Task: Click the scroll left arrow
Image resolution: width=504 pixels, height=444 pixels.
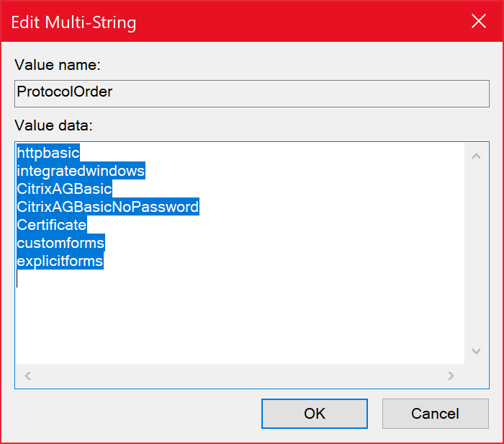Action: (28, 376)
